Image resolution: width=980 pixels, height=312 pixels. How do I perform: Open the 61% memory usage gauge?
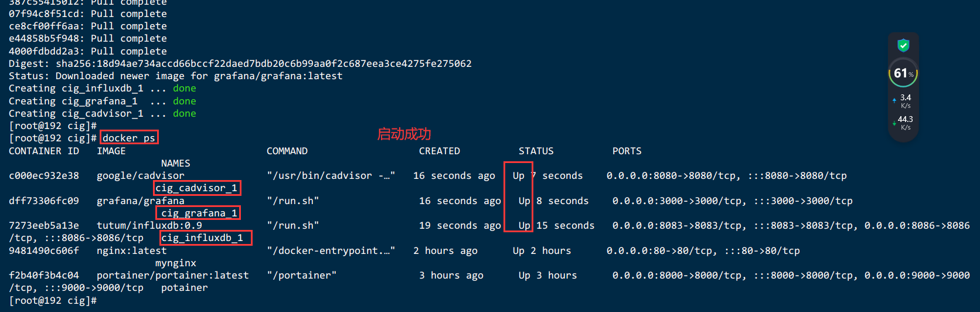pos(903,73)
